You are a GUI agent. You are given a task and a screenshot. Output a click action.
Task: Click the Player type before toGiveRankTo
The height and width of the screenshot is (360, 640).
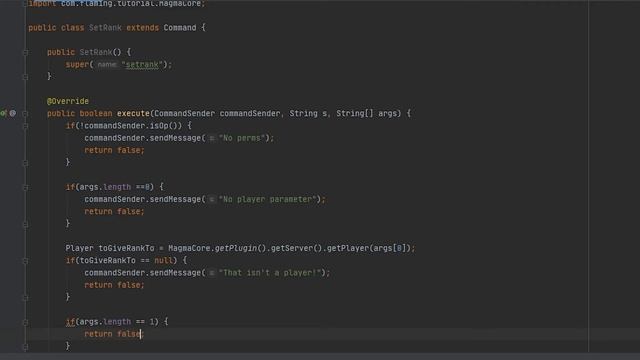coord(79,248)
